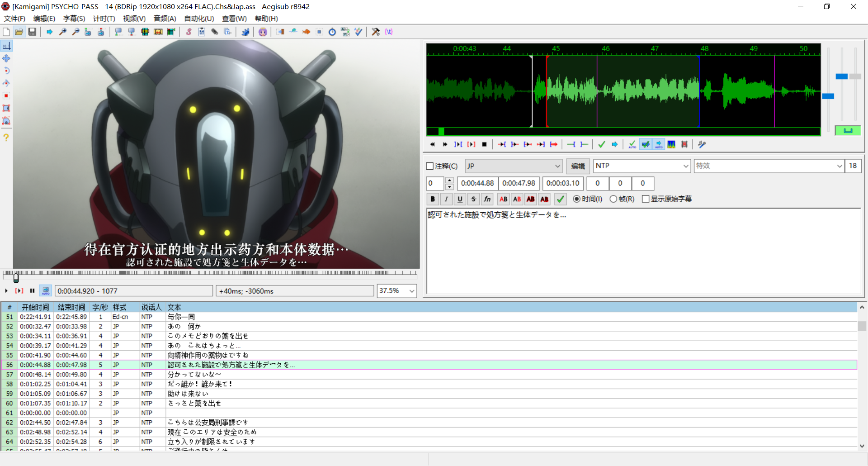Select the standard crosshair video tool

point(6,46)
